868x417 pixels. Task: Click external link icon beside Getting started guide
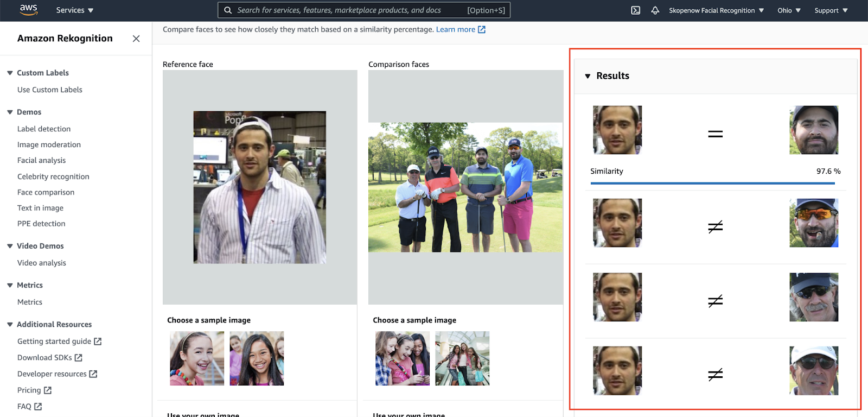98,342
